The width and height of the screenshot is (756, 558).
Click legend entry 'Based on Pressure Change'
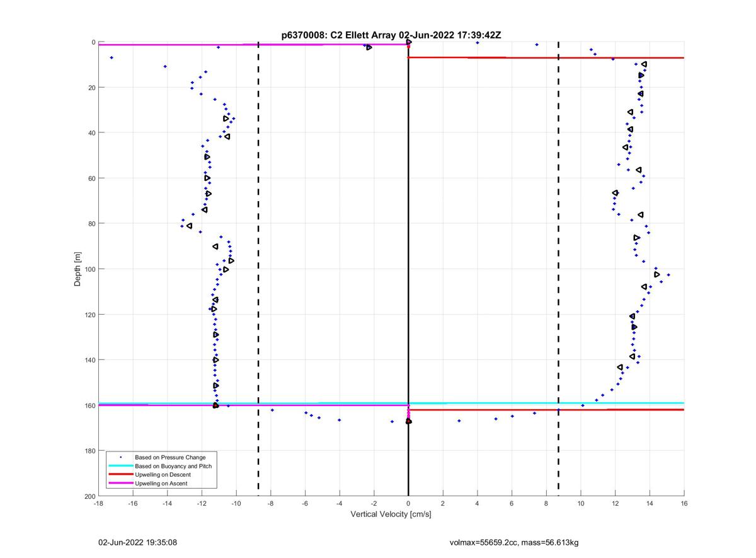170,457
